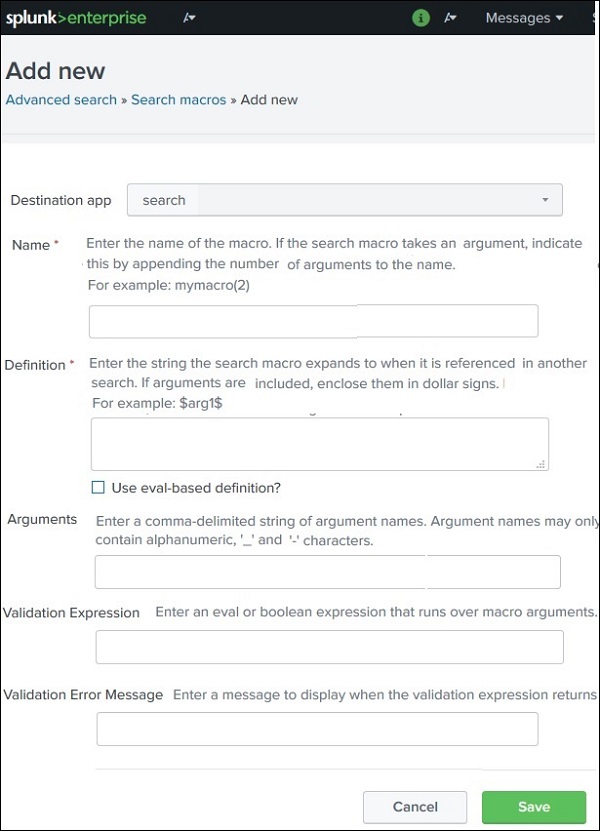Click the Save button
The image size is (600, 831).
pyautogui.click(x=534, y=807)
